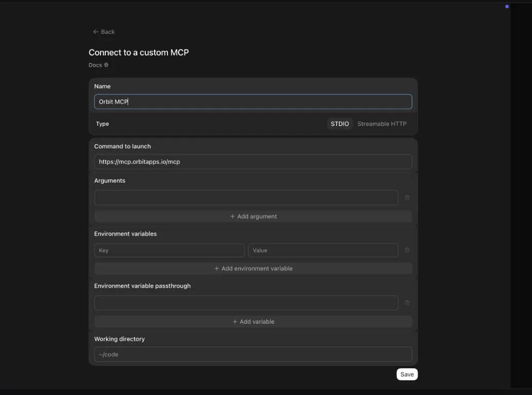Click the environment variable Key field

point(169,250)
